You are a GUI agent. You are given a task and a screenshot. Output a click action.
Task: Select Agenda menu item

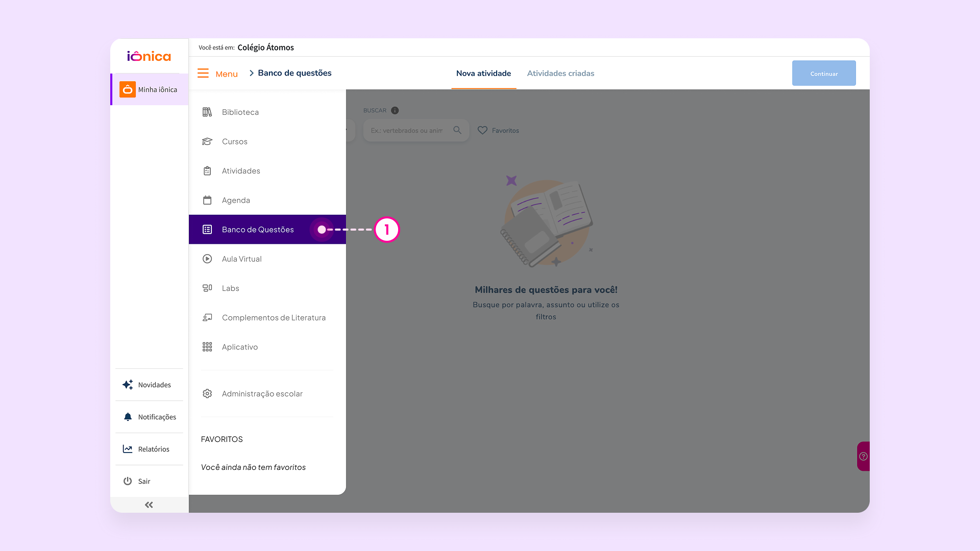coord(267,200)
